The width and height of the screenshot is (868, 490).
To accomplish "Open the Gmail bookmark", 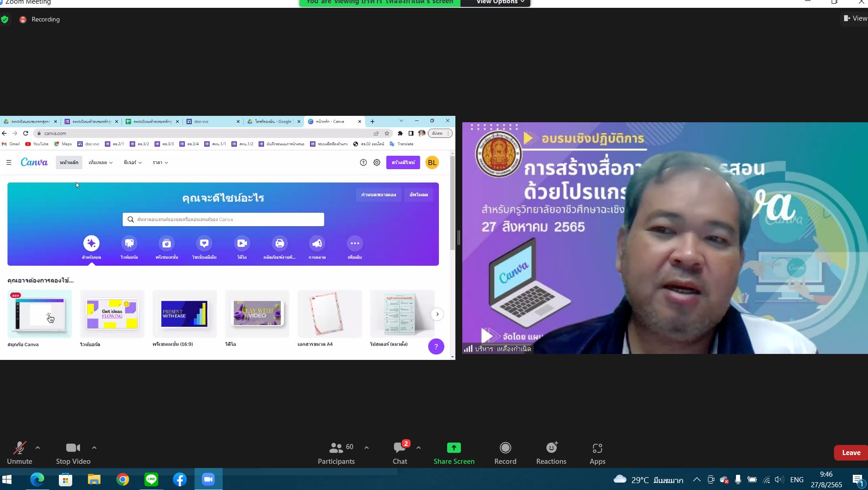I will pyautogui.click(x=11, y=144).
